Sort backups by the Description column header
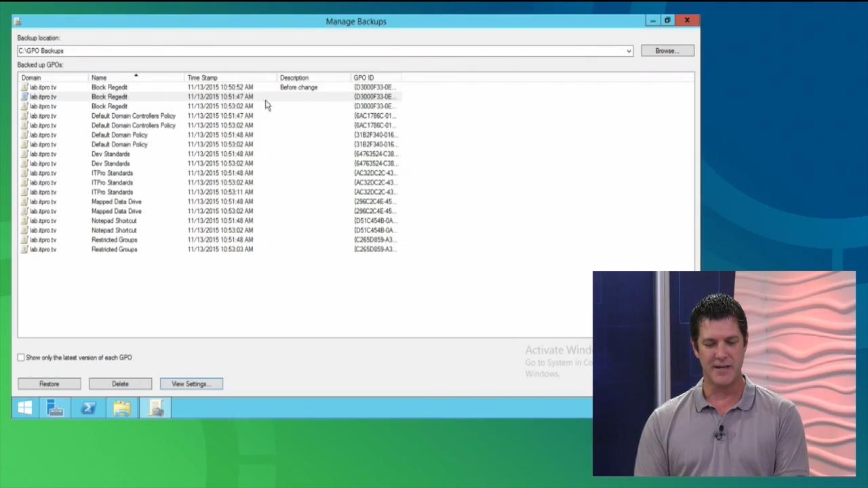Screen dimensions: 868x488 pos(314,78)
